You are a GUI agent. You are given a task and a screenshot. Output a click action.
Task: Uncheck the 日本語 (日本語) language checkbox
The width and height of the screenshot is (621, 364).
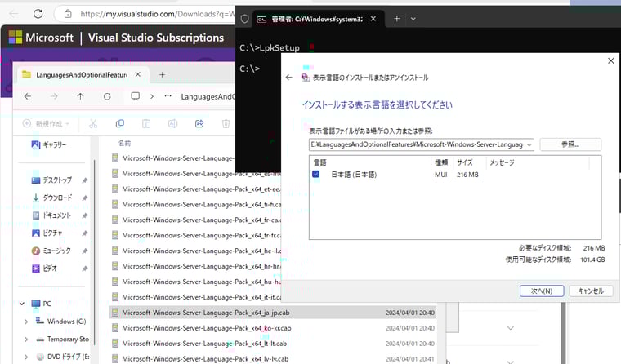315,174
